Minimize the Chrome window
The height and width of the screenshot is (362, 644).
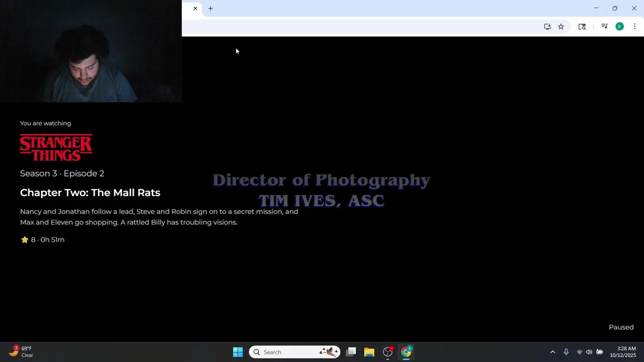tap(596, 9)
